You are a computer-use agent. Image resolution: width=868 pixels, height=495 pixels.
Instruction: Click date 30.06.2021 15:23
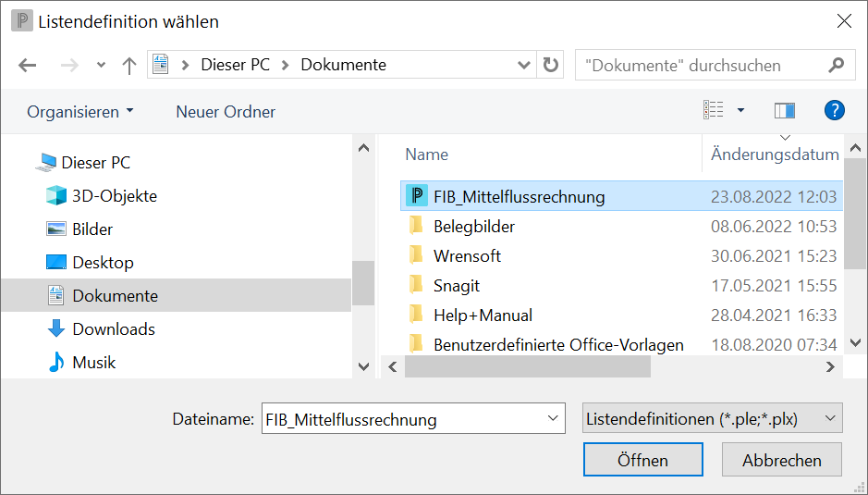(774, 256)
